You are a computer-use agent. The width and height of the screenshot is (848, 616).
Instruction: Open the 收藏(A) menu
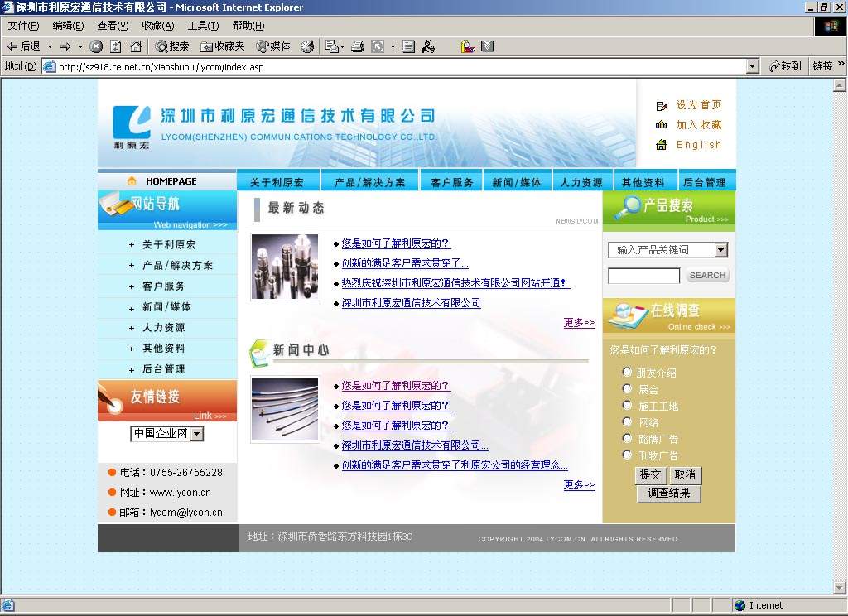coord(158,26)
